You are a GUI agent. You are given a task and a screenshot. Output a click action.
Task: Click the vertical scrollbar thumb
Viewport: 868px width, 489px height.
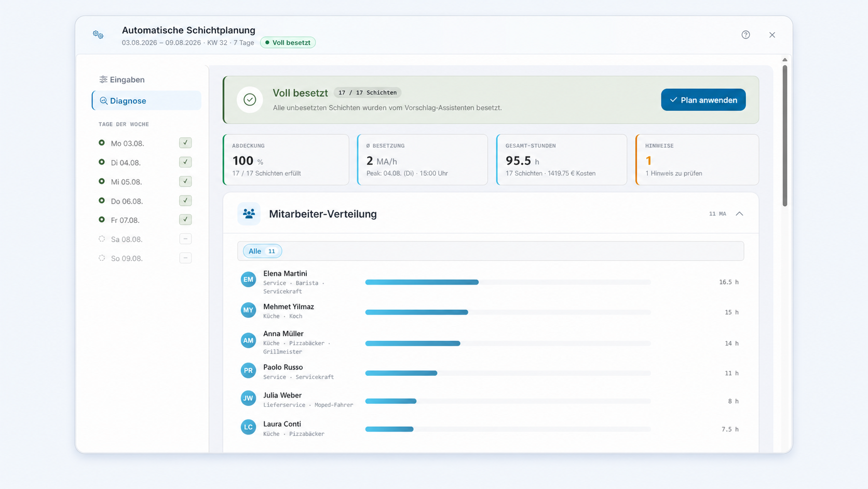click(x=784, y=135)
